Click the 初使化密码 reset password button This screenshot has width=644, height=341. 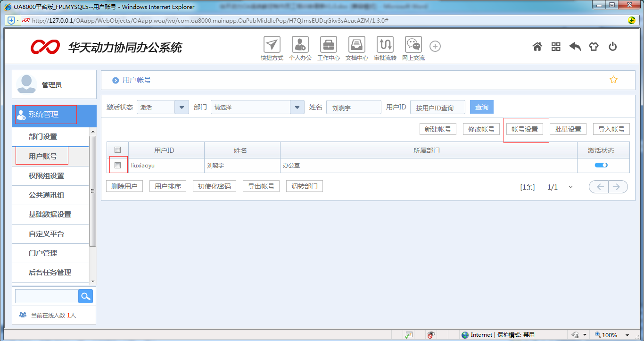point(214,186)
